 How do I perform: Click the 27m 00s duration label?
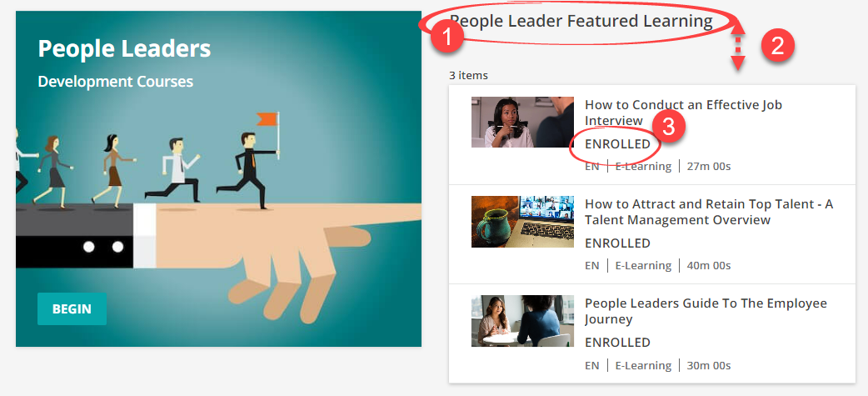(709, 166)
